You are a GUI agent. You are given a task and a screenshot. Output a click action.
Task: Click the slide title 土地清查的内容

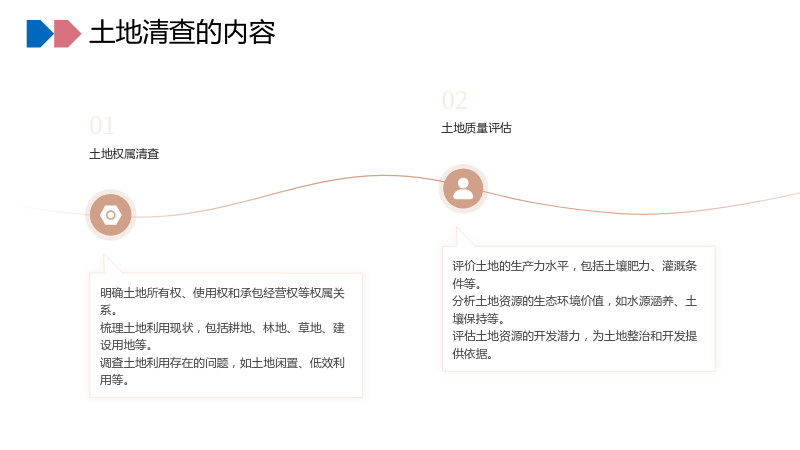(182, 33)
